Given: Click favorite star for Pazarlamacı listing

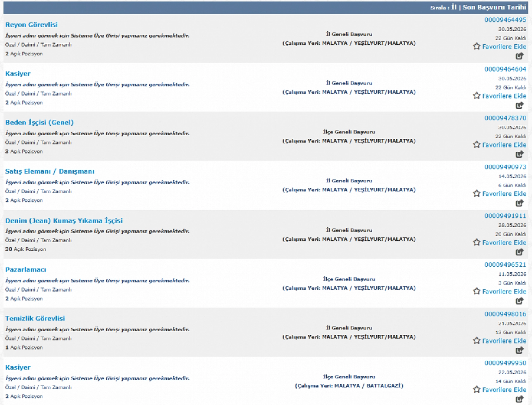Looking at the screenshot, I should coord(477,291).
